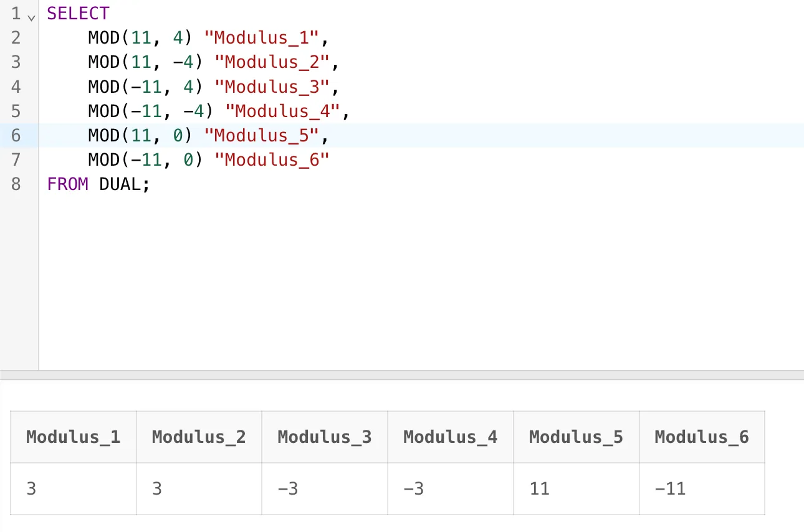The height and width of the screenshot is (532, 804).
Task: Click the "Modulus_5" alias in the code
Action: tap(261, 135)
